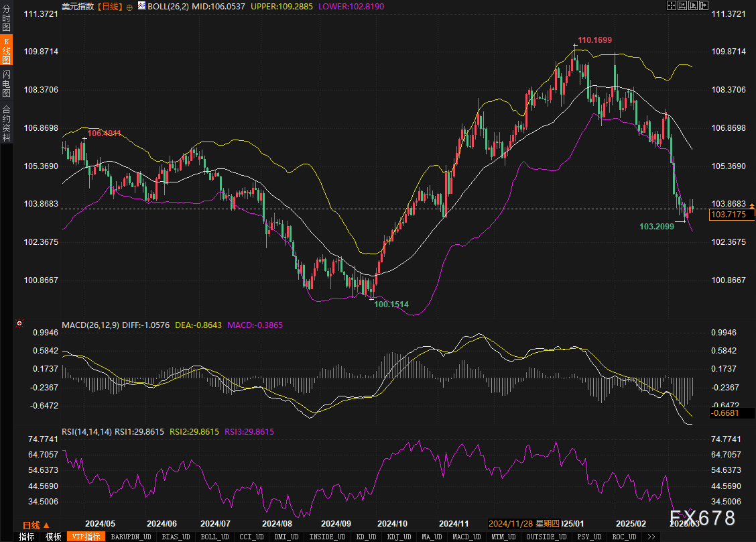Click the red settings dot left of MACD
The width and height of the screenshot is (756, 542).
(x=21, y=324)
